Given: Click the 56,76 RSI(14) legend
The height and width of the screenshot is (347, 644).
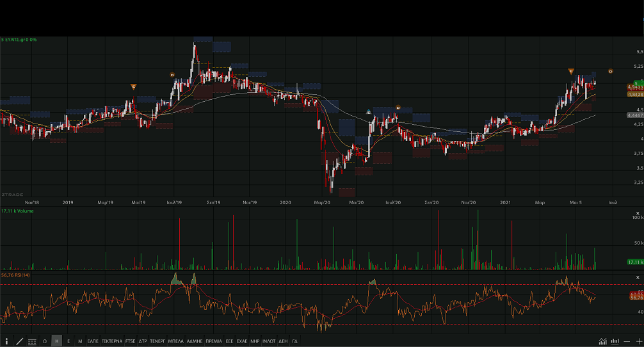Looking at the screenshot, I should pyautogui.click(x=15, y=275).
